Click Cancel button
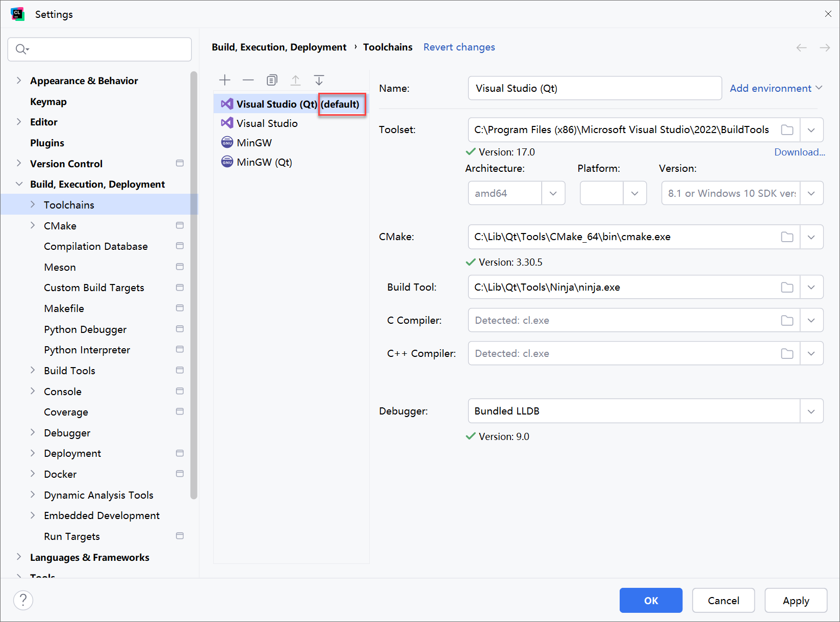Image resolution: width=840 pixels, height=622 pixels. tap(723, 600)
